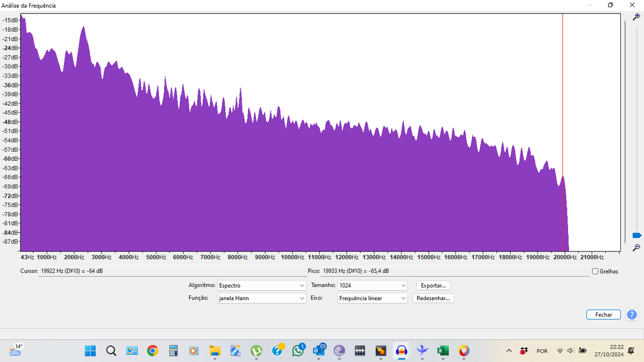Open the Eixo dropdown showing Frequência linear

pyautogui.click(x=372, y=298)
